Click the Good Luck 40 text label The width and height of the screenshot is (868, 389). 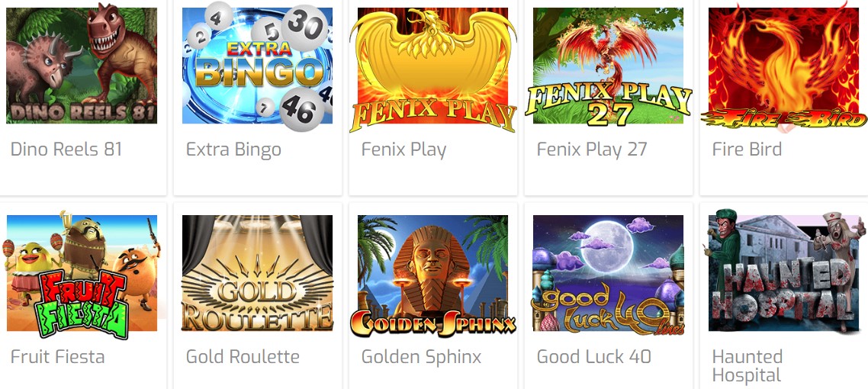(x=594, y=357)
